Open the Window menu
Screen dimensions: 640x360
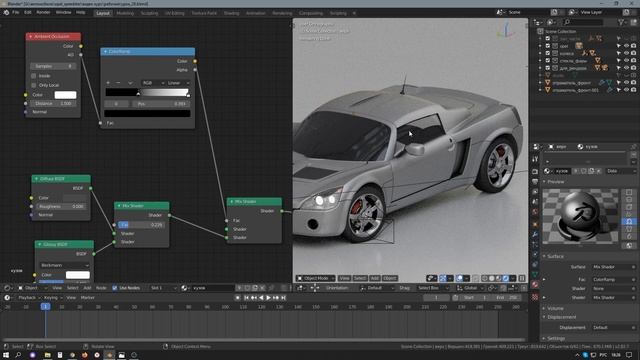coord(63,13)
